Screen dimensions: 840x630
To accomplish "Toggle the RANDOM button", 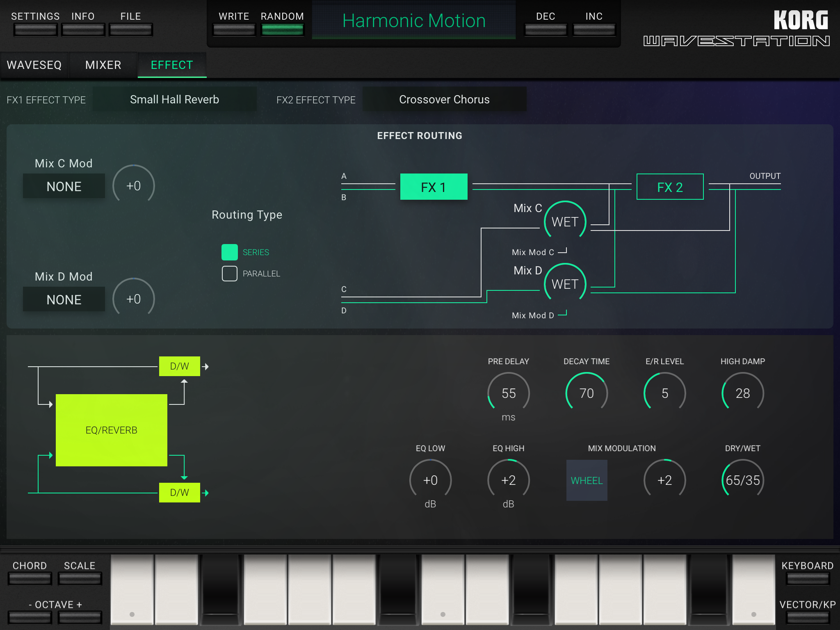I will point(283,30).
